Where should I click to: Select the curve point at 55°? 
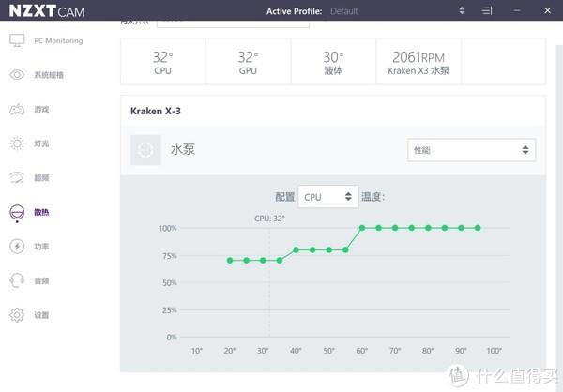[x=345, y=249]
